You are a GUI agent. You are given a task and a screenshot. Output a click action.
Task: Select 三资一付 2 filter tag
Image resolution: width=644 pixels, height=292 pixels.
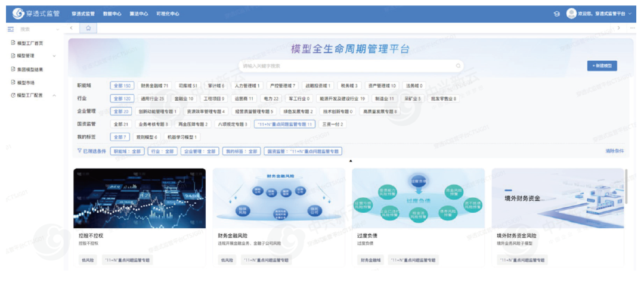(x=332, y=124)
